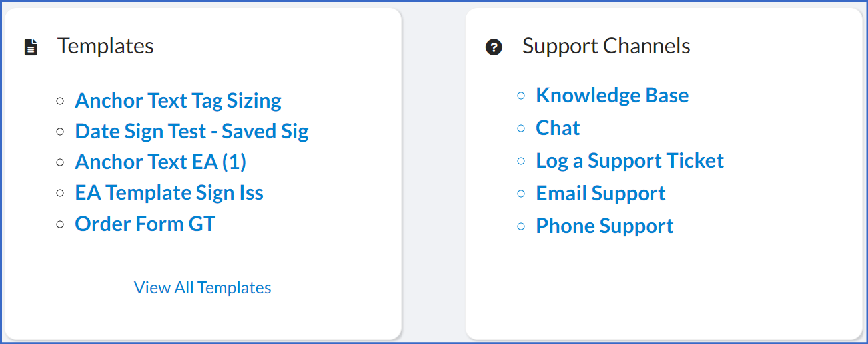The image size is (868, 344).
Task: Click the bullet next to Phone Support
Action: [522, 226]
